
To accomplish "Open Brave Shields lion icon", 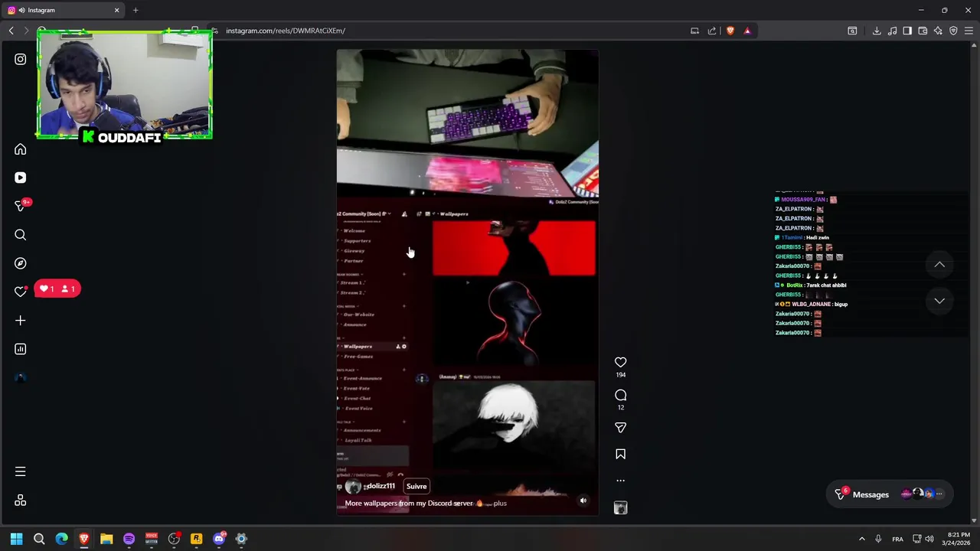I will pos(730,31).
